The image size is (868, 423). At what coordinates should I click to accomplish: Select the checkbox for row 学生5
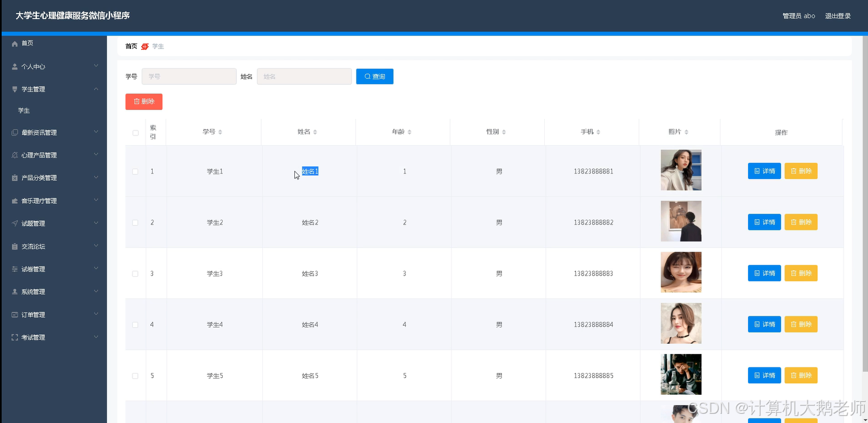pos(135,376)
